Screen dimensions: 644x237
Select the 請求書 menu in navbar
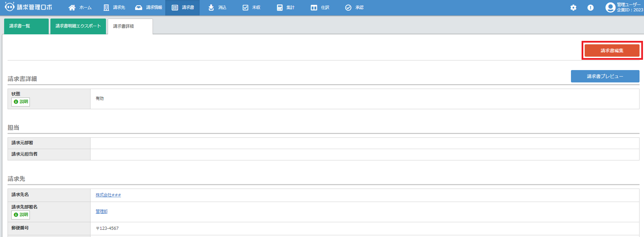183,8
